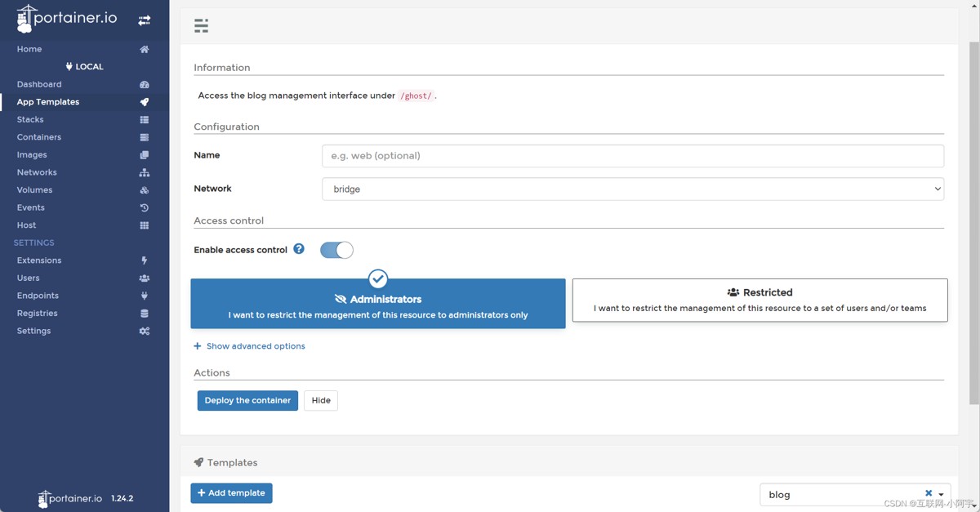Click the Extensions bolt icon
Viewport: 980px width, 512px height.
point(145,260)
